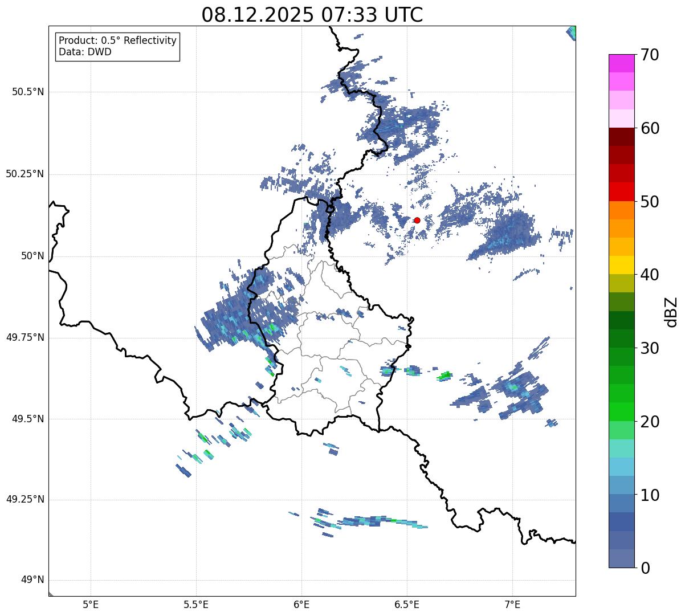Click the 0 value on the colorbar
685x616 pixels.
645,568
